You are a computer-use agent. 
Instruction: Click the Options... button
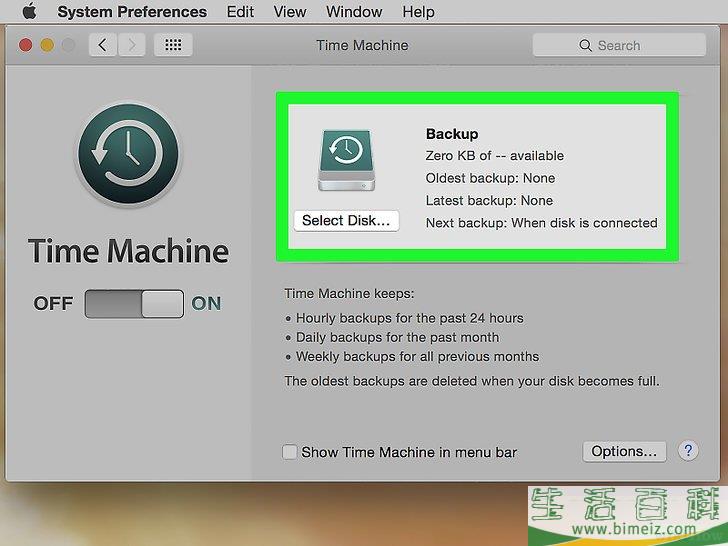[624, 451]
